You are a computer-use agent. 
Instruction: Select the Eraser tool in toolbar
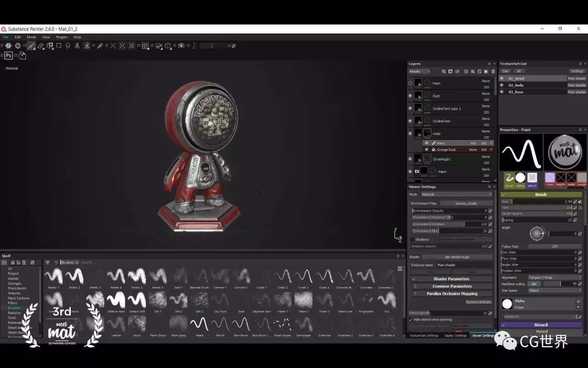tap(41, 46)
